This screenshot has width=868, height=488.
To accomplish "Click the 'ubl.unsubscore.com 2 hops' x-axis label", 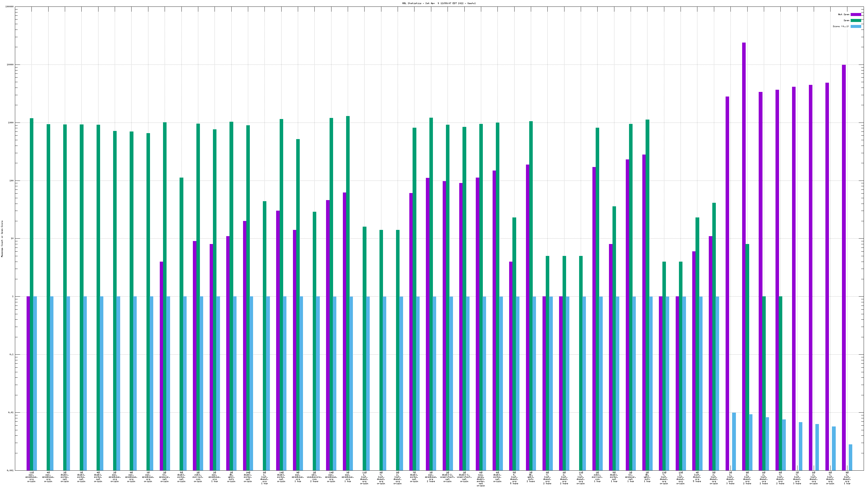I will (x=314, y=477).
